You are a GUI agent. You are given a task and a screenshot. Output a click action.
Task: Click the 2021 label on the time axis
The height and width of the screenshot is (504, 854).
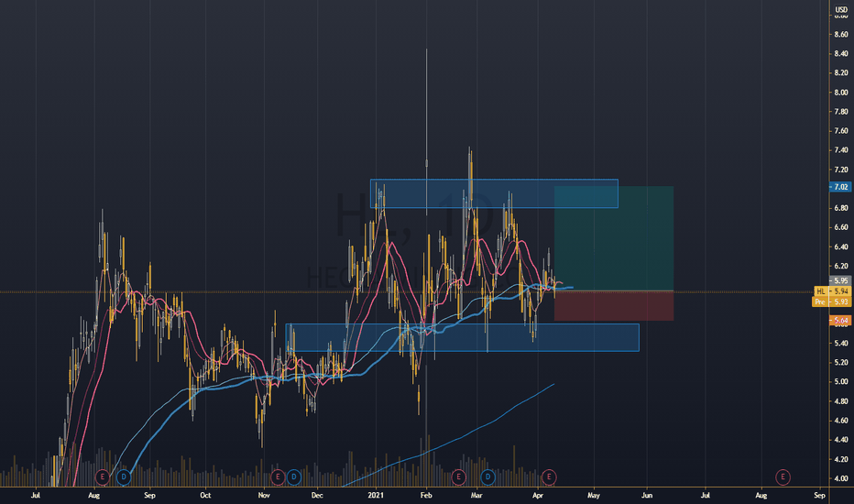(x=376, y=495)
